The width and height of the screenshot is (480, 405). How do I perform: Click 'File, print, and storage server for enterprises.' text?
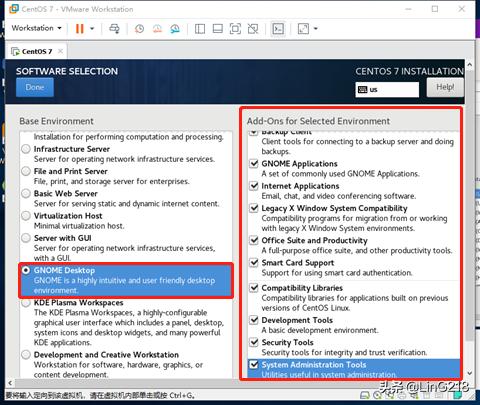(x=112, y=181)
